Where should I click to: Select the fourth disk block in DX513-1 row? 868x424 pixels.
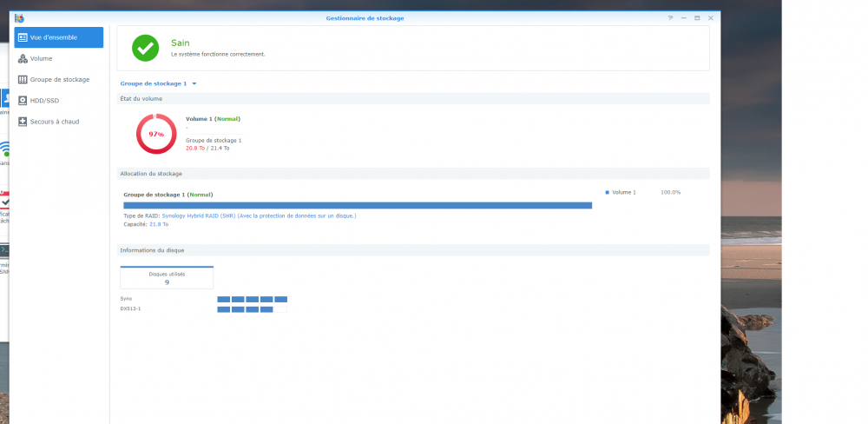pos(266,309)
